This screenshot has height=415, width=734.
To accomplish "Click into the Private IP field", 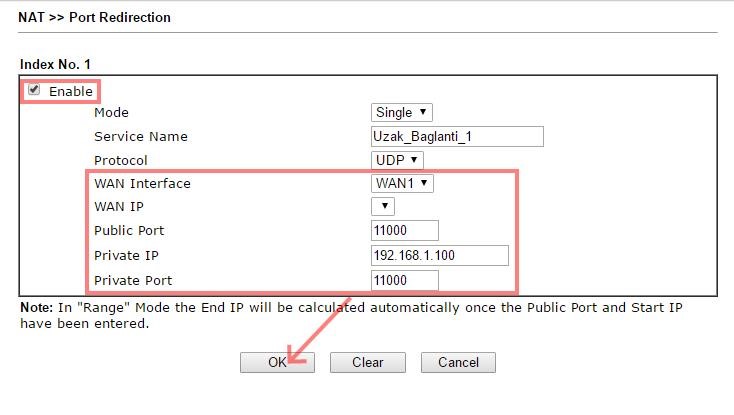I will click(440, 255).
